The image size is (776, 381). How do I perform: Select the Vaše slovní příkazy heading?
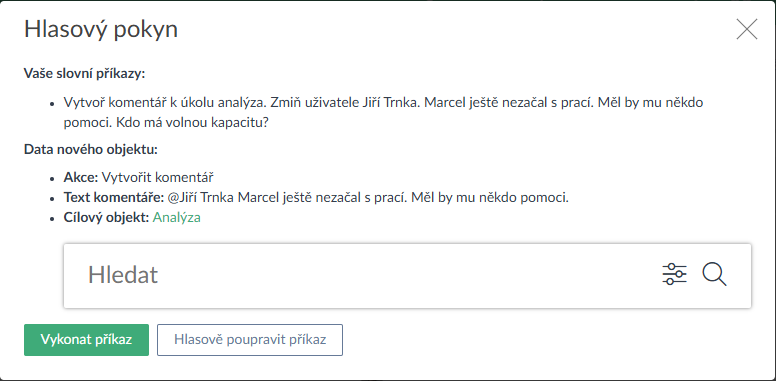[84, 74]
